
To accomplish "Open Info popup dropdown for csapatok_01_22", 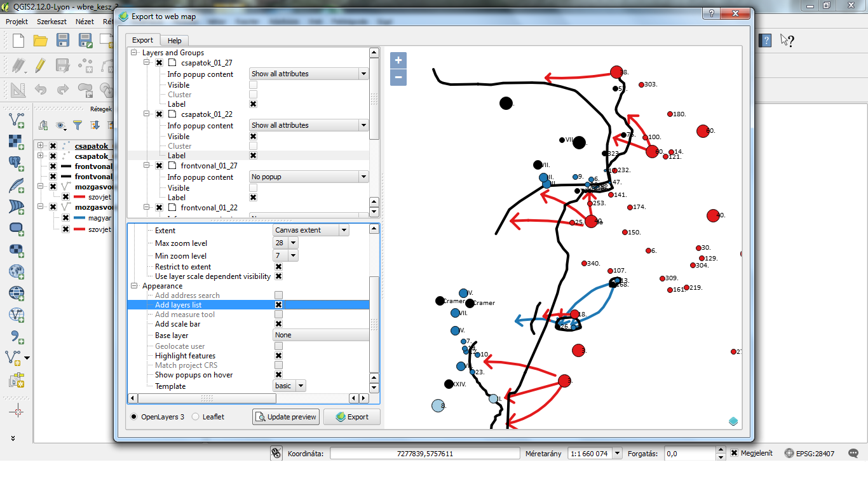I will point(309,125).
